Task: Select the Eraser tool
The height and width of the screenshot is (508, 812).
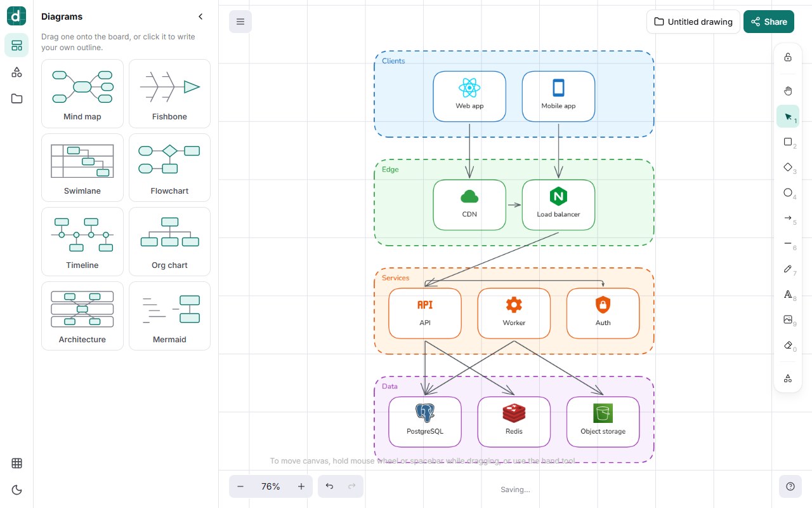Action: pyautogui.click(x=788, y=345)
